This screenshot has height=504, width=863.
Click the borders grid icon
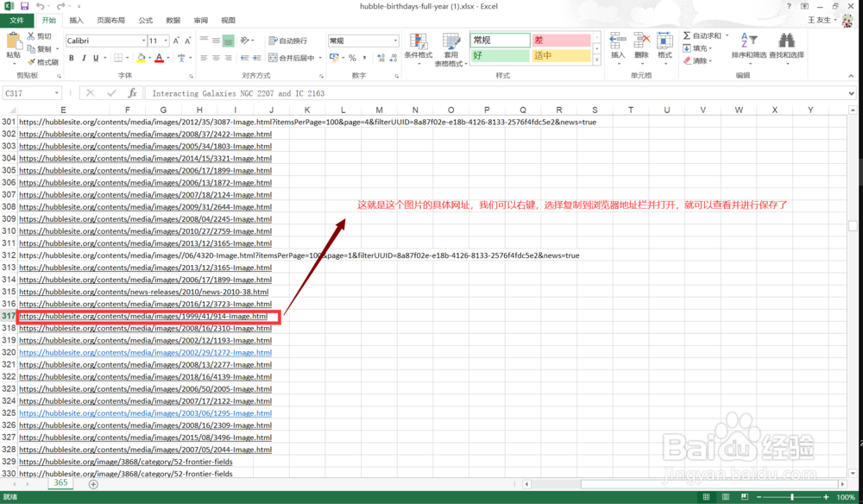click(117, 58)
